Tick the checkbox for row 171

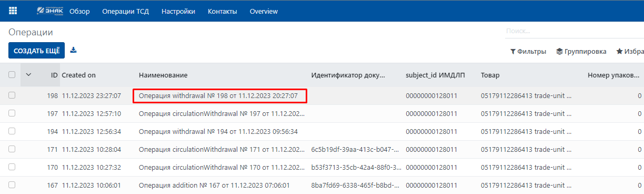[12, 149]
